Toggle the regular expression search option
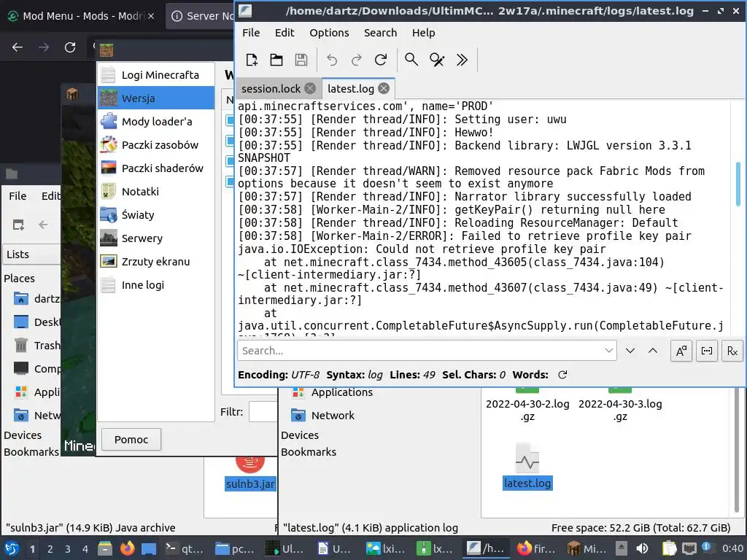747x560 pixels. click(x=732, y=351)
